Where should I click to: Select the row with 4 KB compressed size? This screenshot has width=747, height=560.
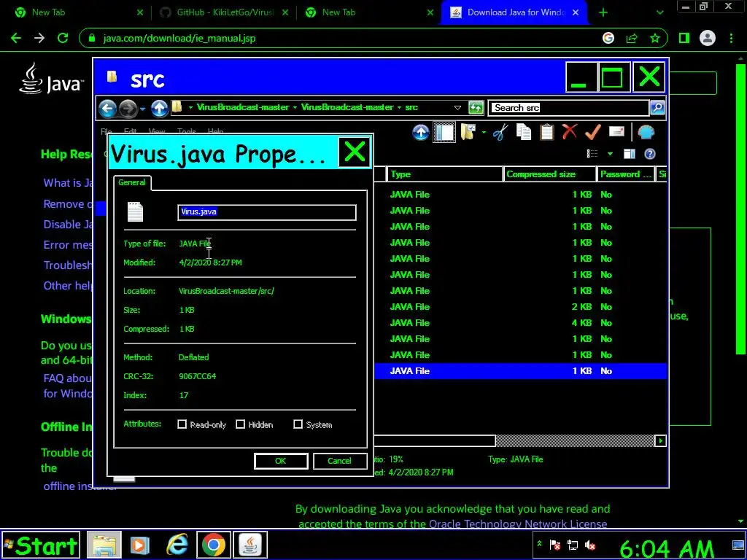[x=520, y=323]
